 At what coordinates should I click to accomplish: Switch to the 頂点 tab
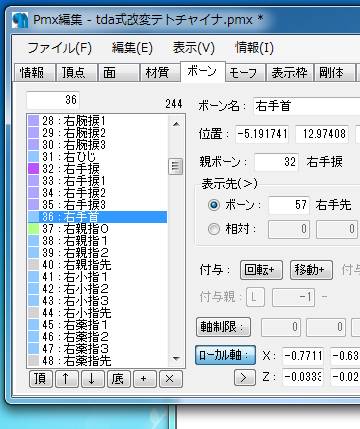coord(76,72)
